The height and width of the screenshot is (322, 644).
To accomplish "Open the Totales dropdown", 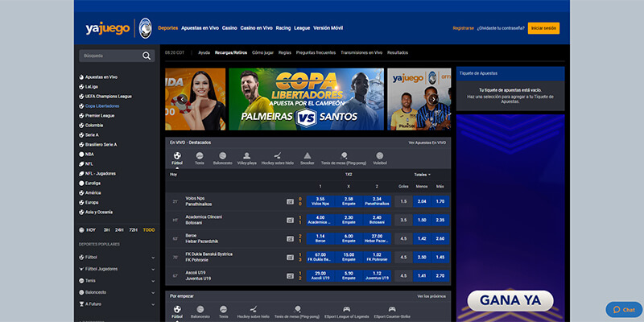I will coord(422,175).
